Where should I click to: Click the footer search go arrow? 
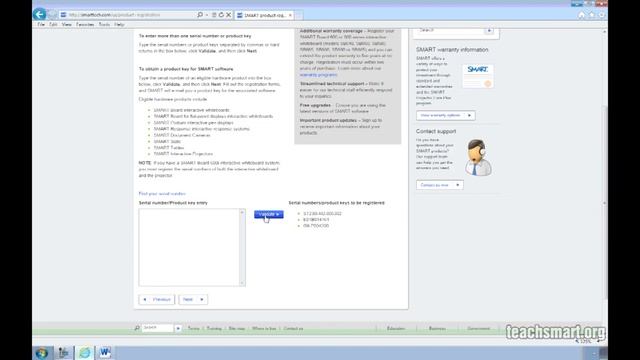click(x=178, y=328)
